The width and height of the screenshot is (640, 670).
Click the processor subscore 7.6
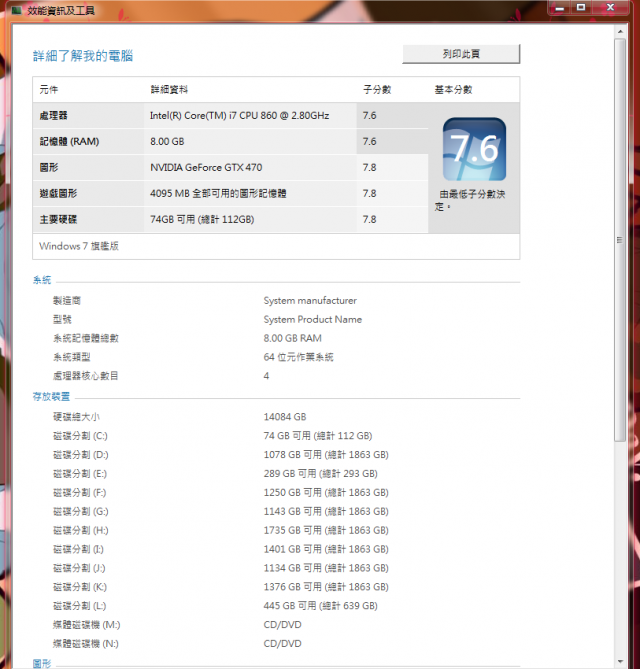[370, 115]
